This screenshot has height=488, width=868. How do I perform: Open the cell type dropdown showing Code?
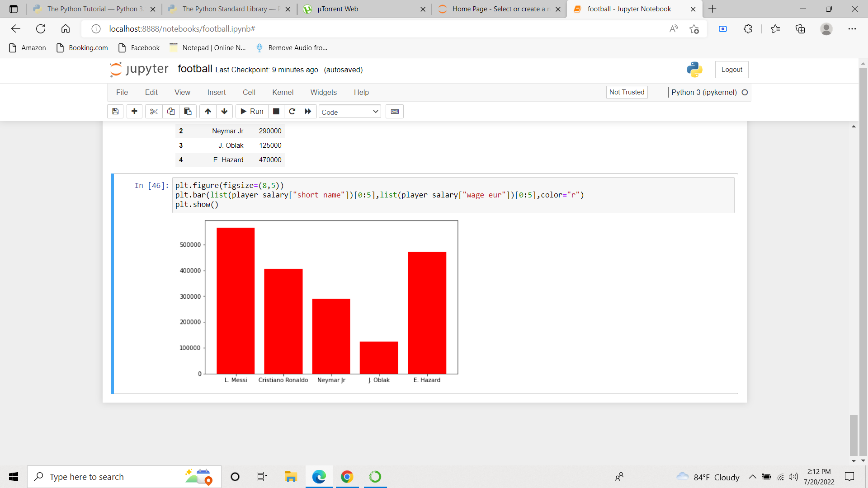point(349,111)
